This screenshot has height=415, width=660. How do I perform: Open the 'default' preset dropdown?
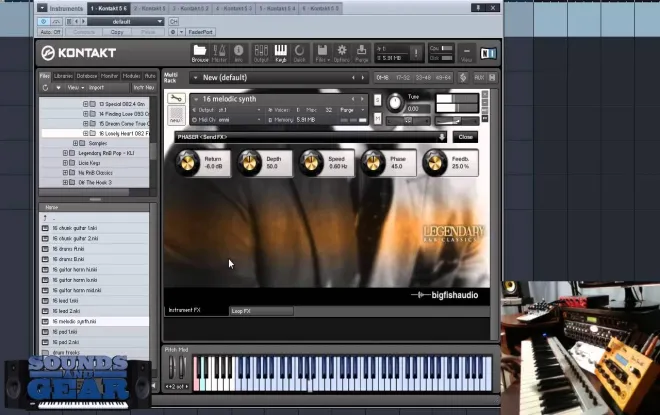click(x=125, y=21)
